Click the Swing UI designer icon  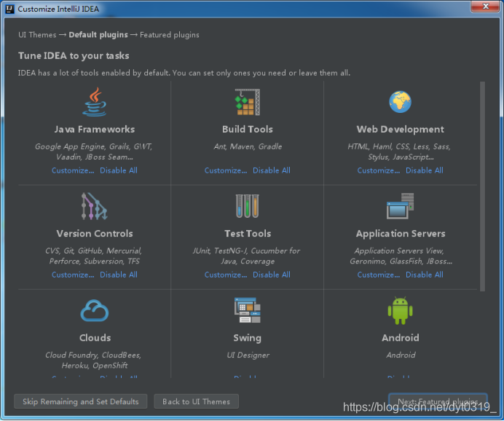pyautogui.click(x=247, y=310)
